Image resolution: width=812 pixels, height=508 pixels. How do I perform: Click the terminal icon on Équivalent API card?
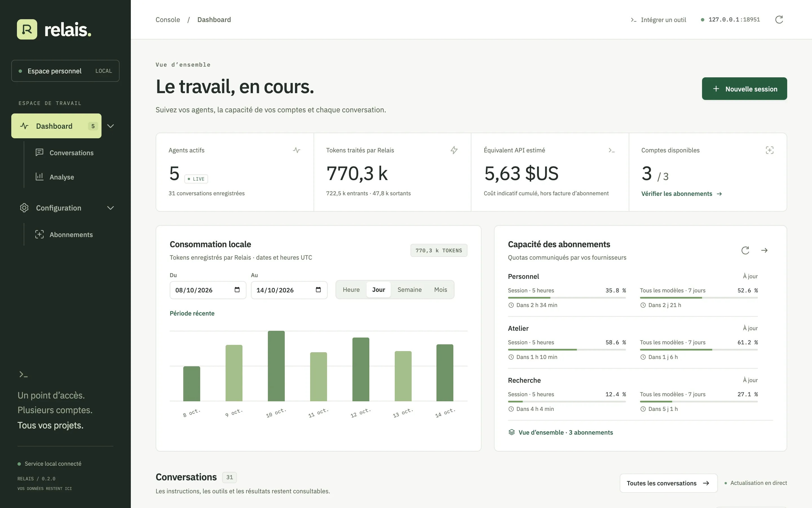[x=611, y=150]
